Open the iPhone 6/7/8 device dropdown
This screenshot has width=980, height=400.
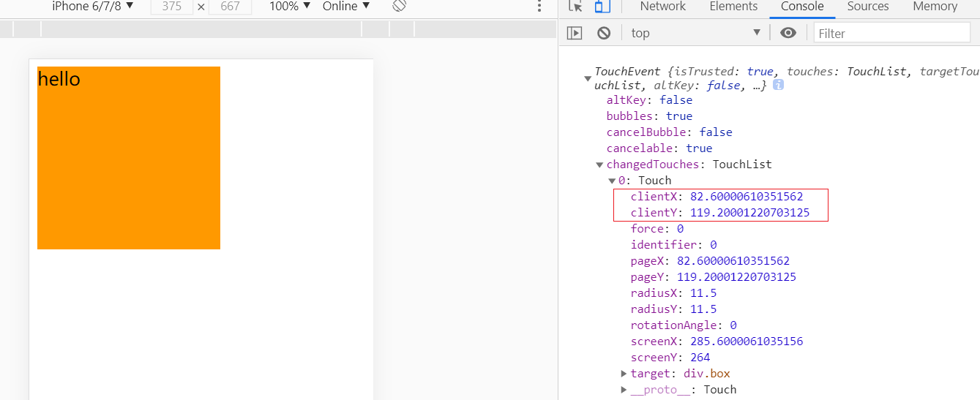(x=93, y=6)
